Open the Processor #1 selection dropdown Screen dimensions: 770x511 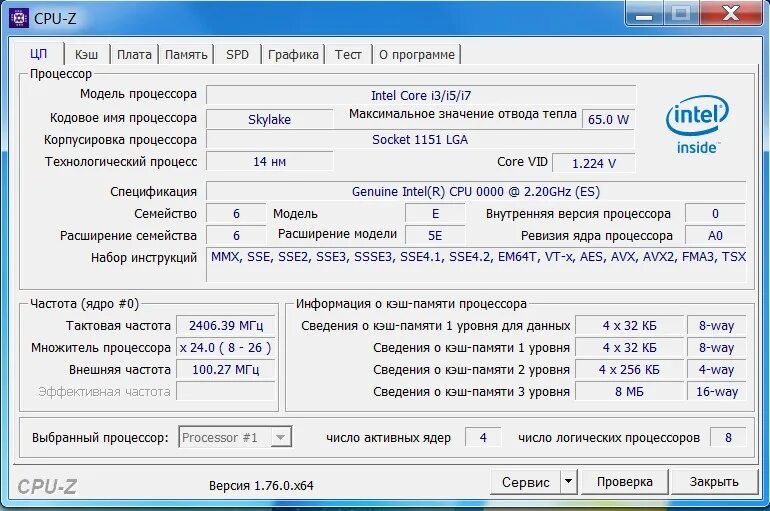point(235,437)
